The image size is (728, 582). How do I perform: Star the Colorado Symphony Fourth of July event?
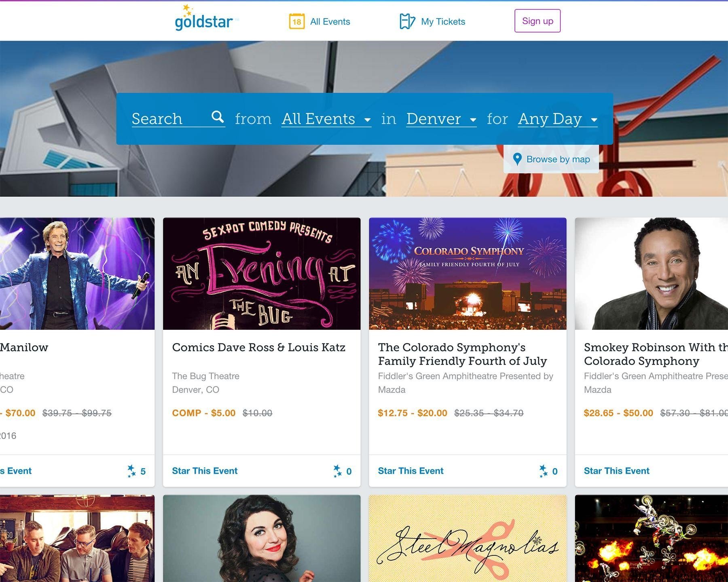point(411,471)
